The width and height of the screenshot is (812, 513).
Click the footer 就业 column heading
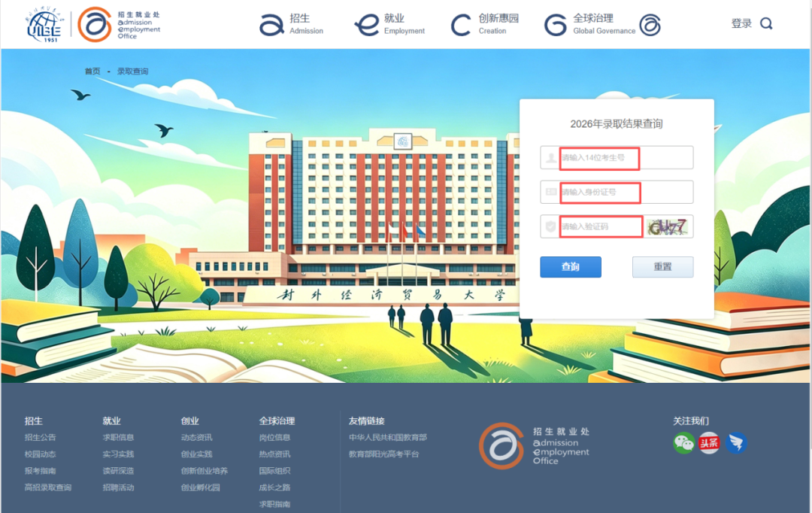pos(112,420)
